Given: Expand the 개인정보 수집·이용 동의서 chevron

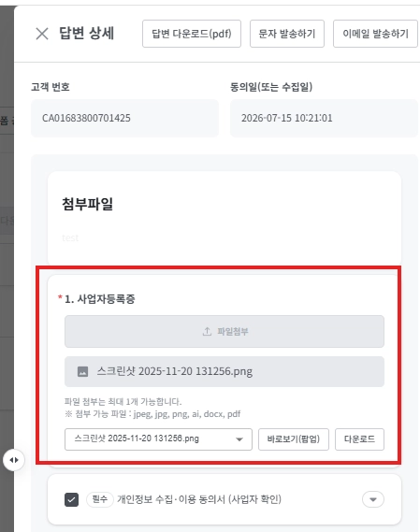Looking at the screenshot, I should [373, 499].
